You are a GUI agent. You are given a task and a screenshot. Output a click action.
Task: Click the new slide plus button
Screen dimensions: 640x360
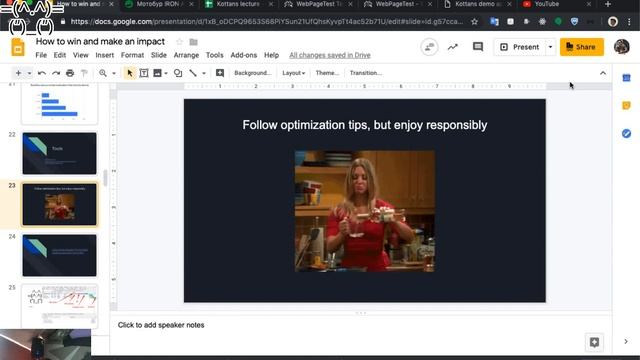point(18,73)
